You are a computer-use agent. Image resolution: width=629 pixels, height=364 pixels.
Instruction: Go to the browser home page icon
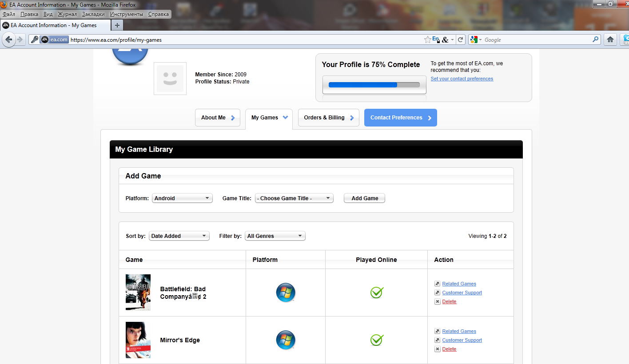click(x=610, y=40)
